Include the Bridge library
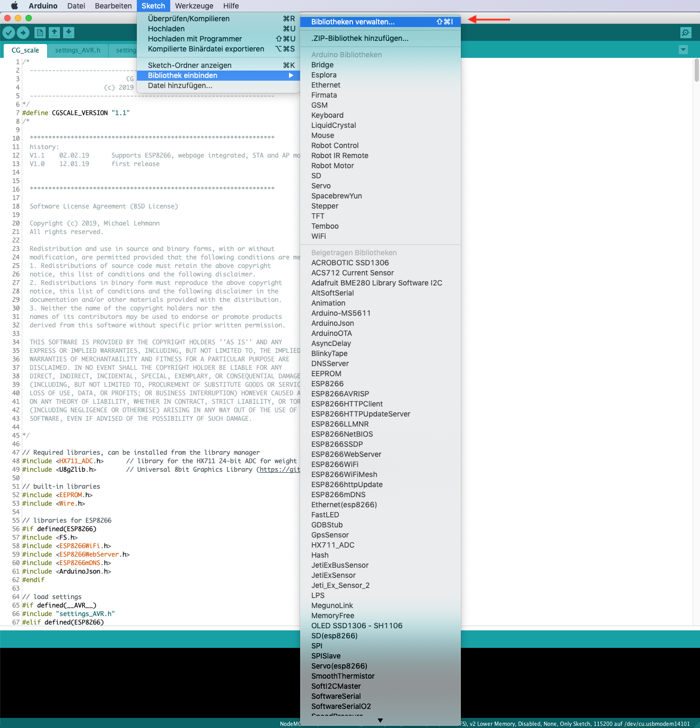700x728 pixels. [x=380, y=65]
